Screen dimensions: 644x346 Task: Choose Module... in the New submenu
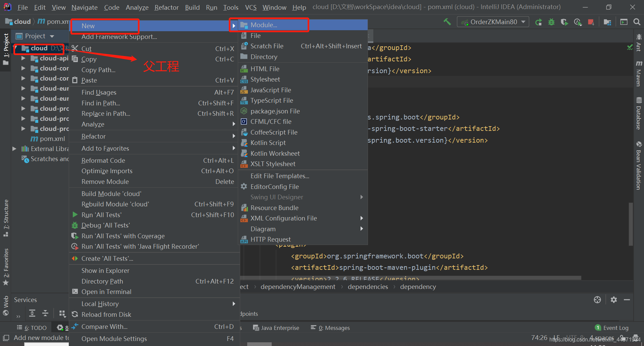(x=303, y=25)
